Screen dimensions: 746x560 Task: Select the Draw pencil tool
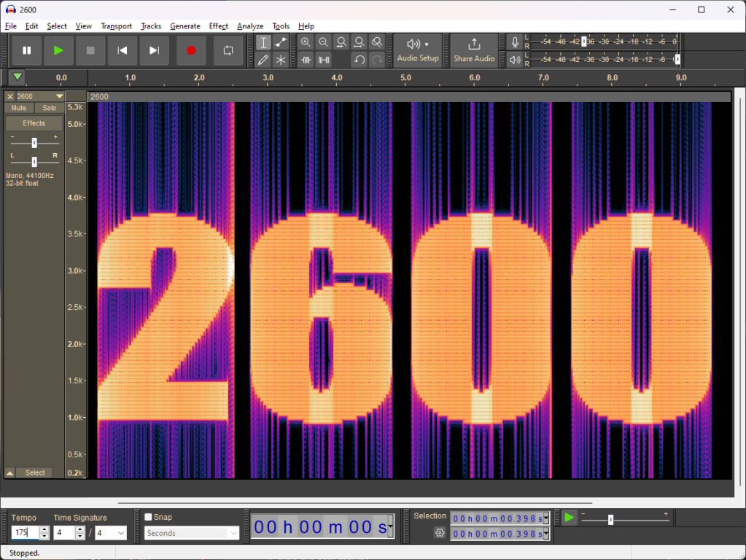[263, 60]
